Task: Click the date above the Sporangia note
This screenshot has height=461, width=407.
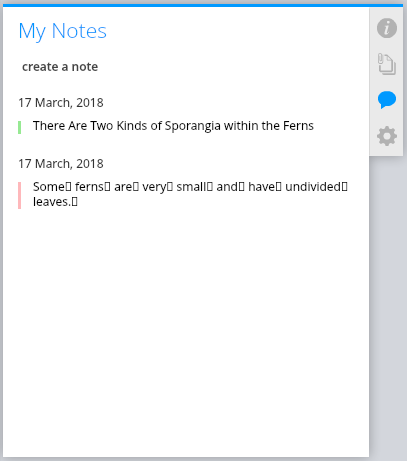Action: click(61, 103)
